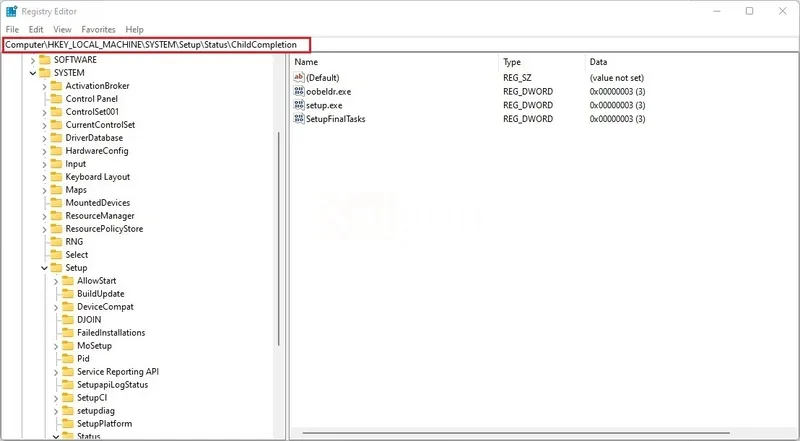
Task: Click the Select folder icon
Action: (56, 255)
